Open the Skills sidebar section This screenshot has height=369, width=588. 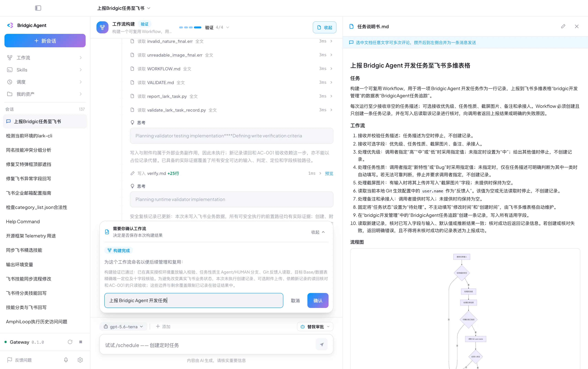coord(45,70)
